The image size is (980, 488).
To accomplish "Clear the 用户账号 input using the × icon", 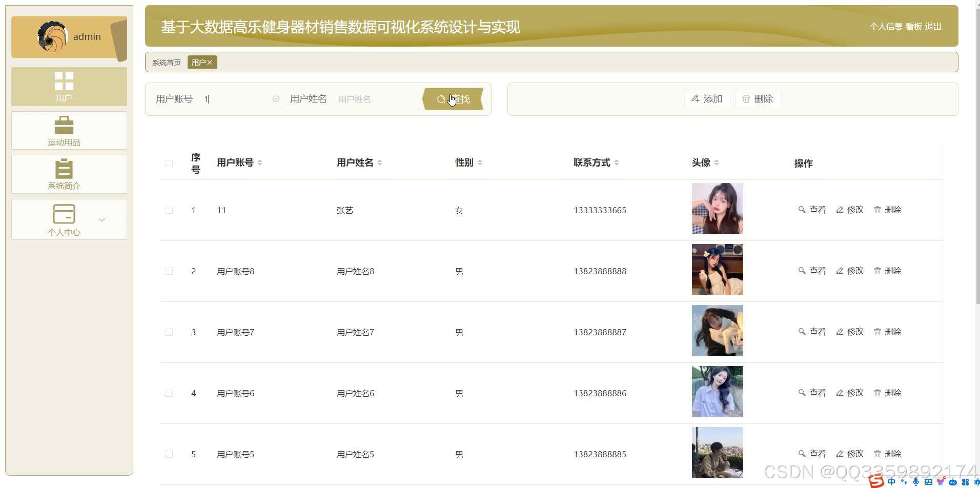I will [276, 99].
